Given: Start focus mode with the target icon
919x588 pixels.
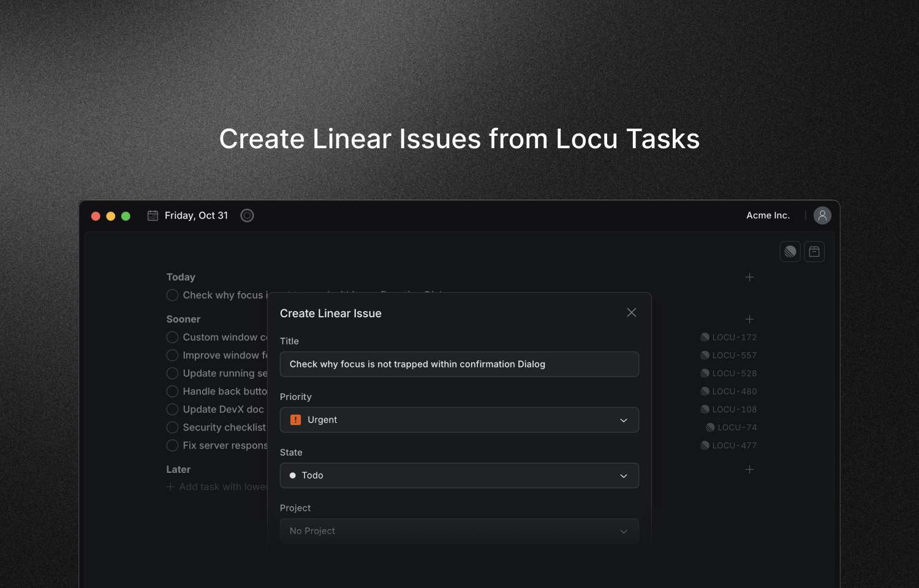Looking at the screenshot, I should pos(247,215).
